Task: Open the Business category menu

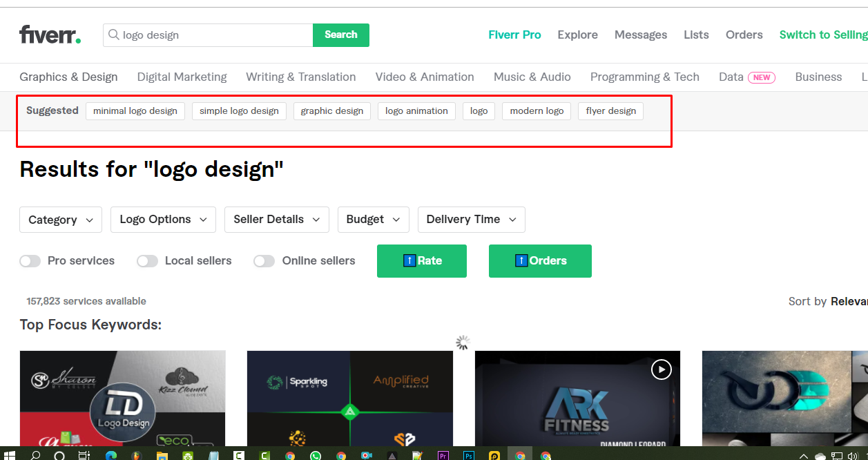Action: click(818, 77)
